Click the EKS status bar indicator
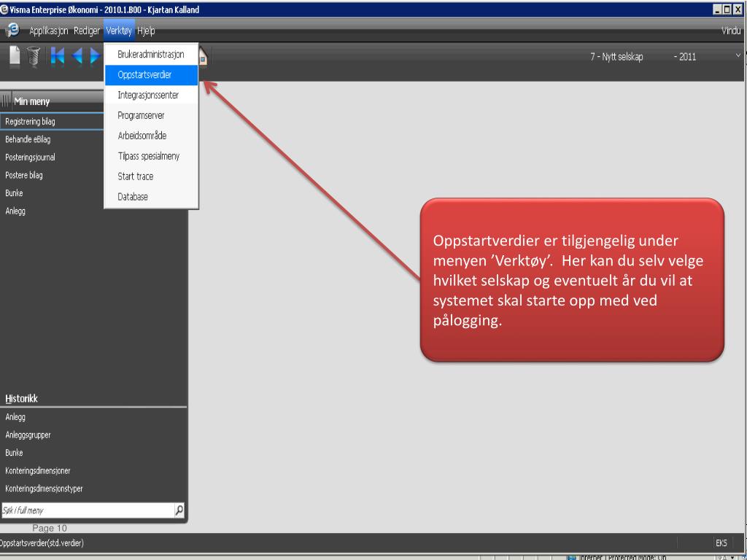 tap(721, 542)
